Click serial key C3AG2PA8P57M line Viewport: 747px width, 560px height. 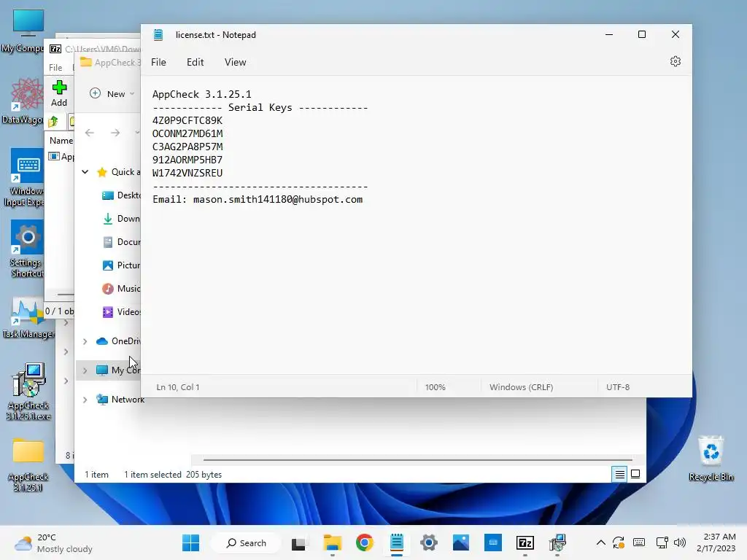point(187,147)
